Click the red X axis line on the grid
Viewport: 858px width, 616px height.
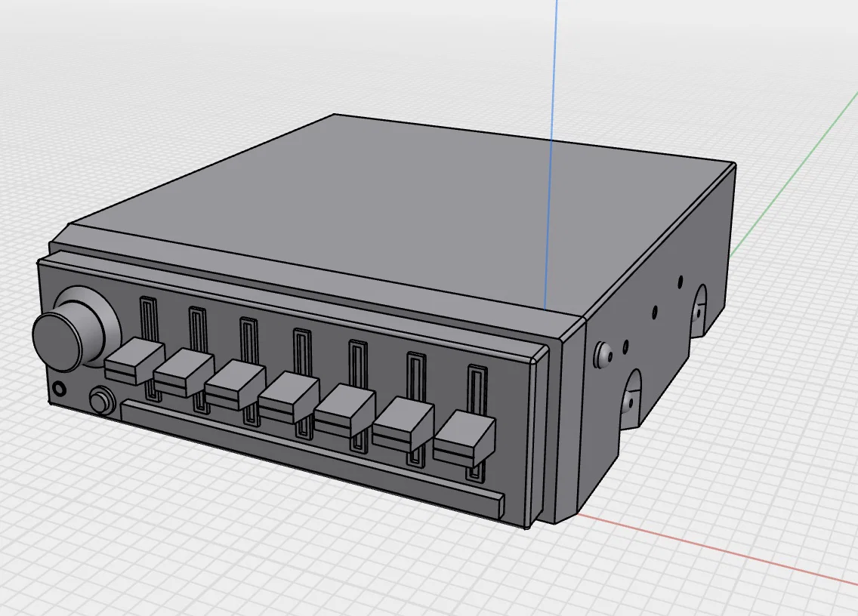[x=717, y=550]
